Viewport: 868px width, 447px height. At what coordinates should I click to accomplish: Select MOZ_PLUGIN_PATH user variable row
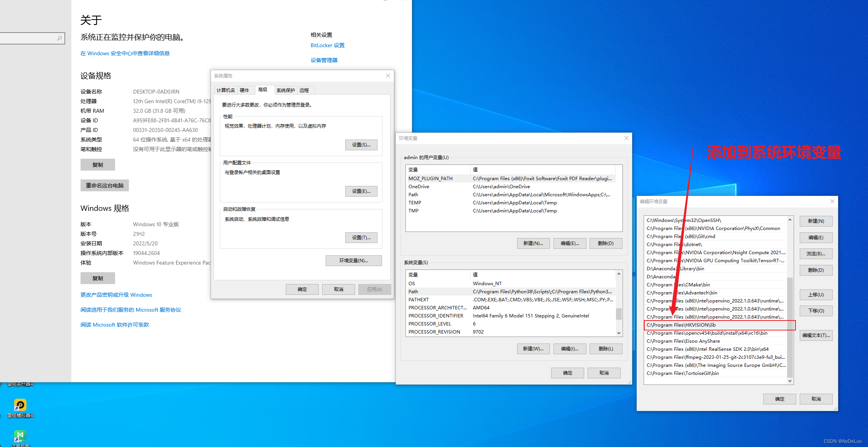pos(511,179)
